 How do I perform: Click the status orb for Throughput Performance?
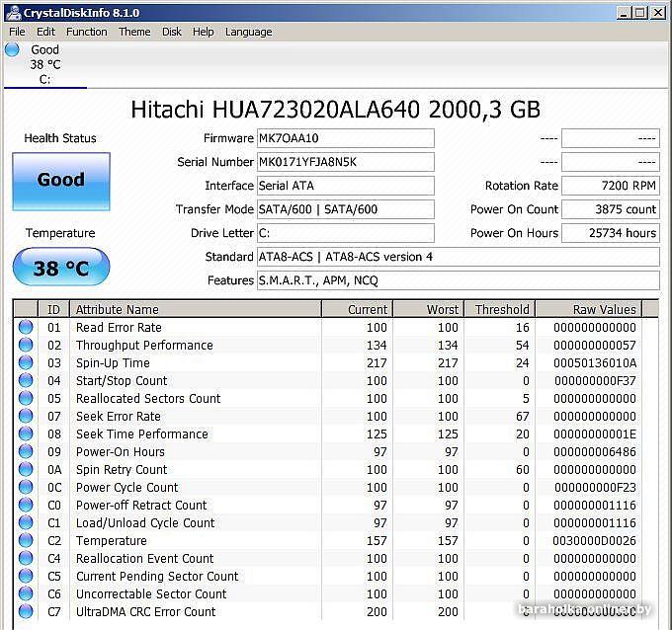[26, 345]
